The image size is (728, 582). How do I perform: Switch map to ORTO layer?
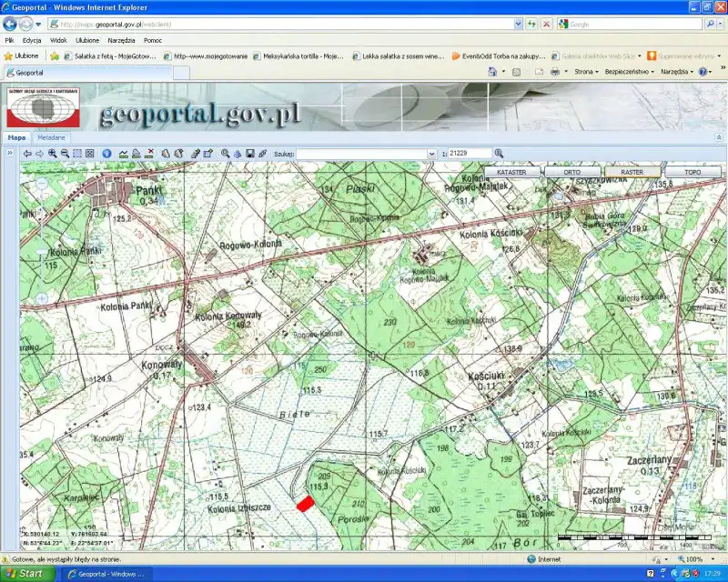pos(572,172)
